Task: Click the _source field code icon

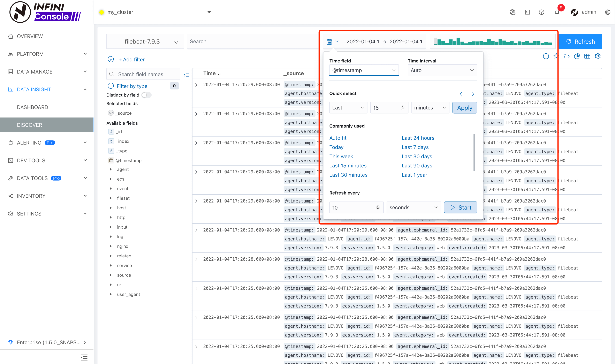Action: click(x=111, y=113)
